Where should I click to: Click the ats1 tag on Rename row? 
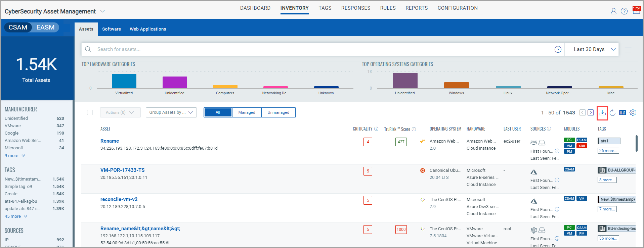pyautogui.click(x=609, y=141)
